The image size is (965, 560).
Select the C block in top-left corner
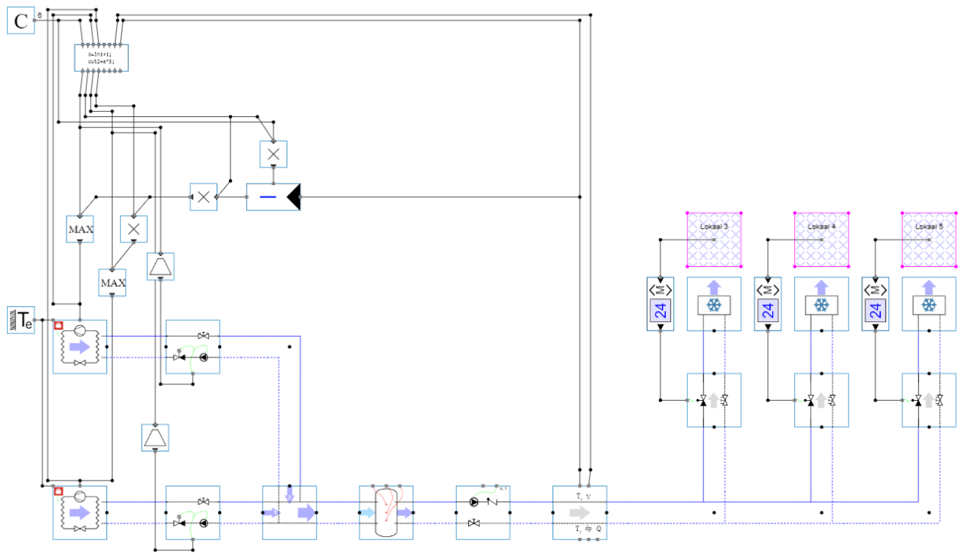pos(21,21)
